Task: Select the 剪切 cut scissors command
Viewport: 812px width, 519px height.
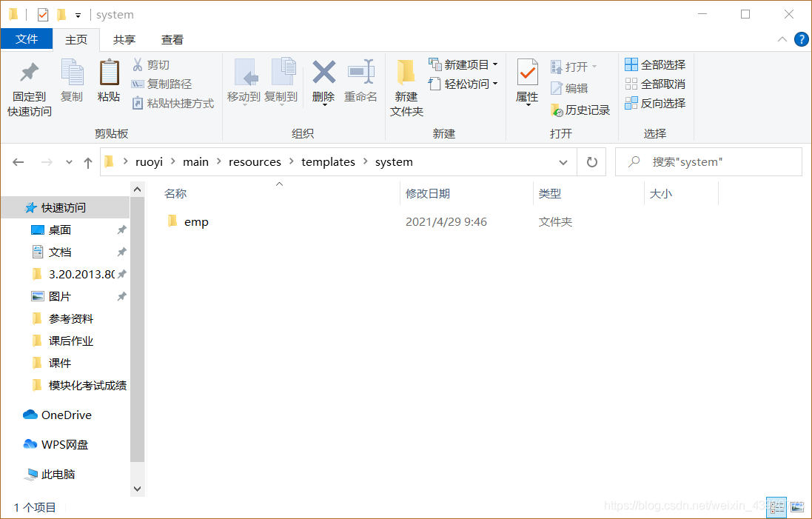Action: [x=151, y=64]
